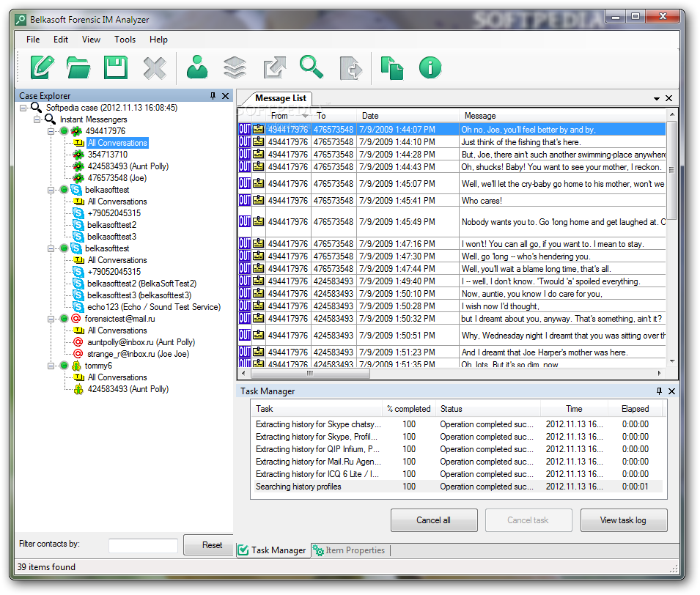This screenshot has height=595, width=700.
Task: Open the Help menu
Action: click(158, 40)
